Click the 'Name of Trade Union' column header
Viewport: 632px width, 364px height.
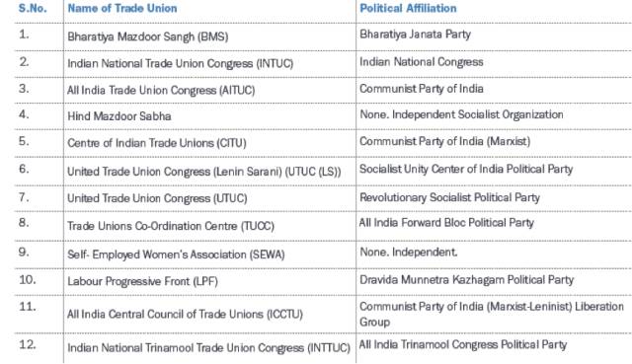(x=122, y=9)
